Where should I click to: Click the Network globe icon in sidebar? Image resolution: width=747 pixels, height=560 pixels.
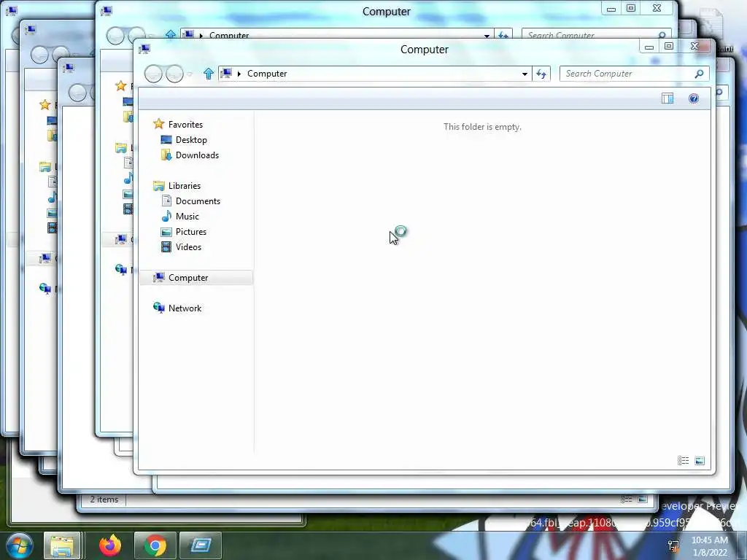click(x=158, y=308)
